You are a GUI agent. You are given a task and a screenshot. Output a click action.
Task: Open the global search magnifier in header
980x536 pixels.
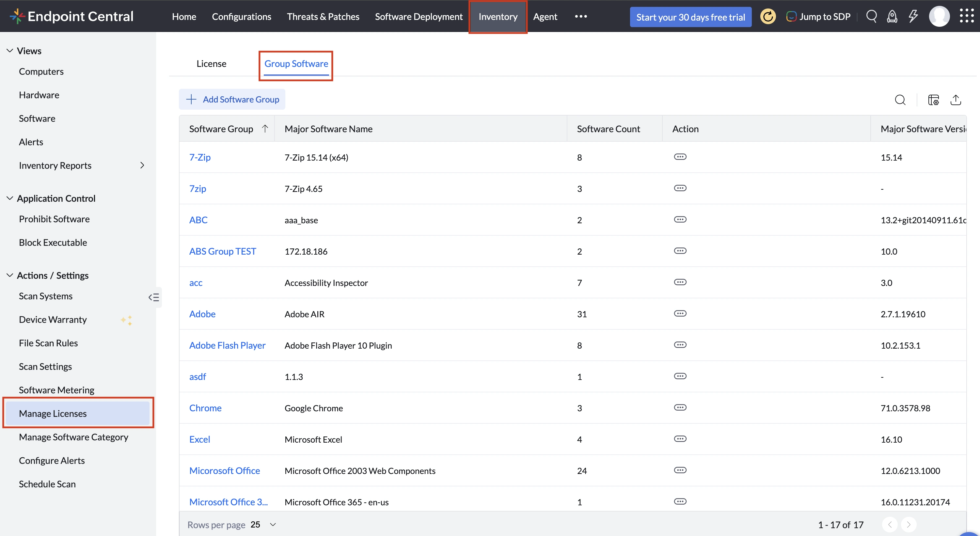point(871,16)
